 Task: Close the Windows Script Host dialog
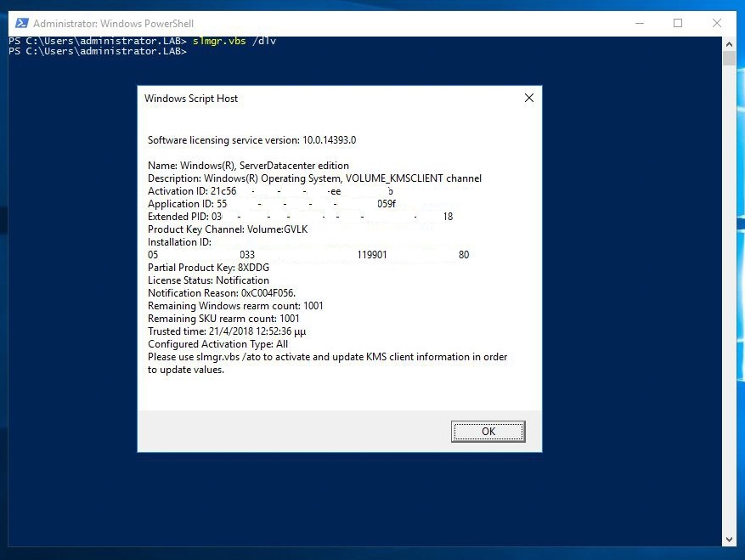529,98
